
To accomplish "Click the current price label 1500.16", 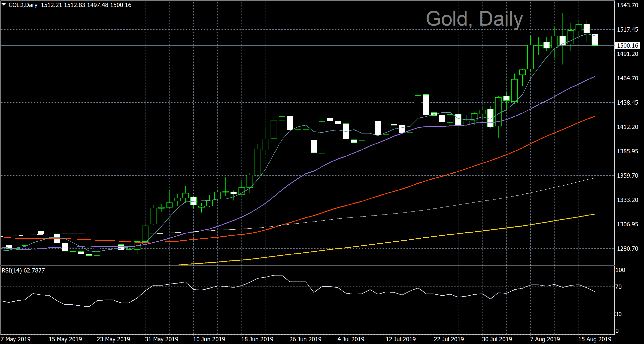I will coord(627,45).
